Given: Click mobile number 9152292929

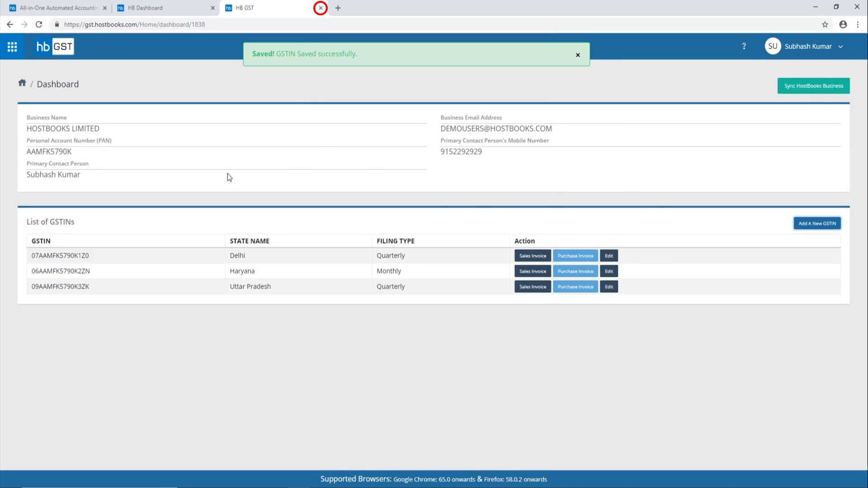Looking at the screenshot, I should [461, 152].
